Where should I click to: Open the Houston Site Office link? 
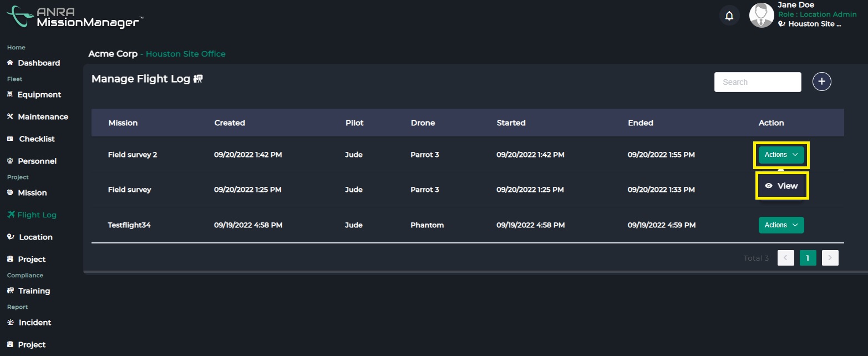[x=185, y=53]
